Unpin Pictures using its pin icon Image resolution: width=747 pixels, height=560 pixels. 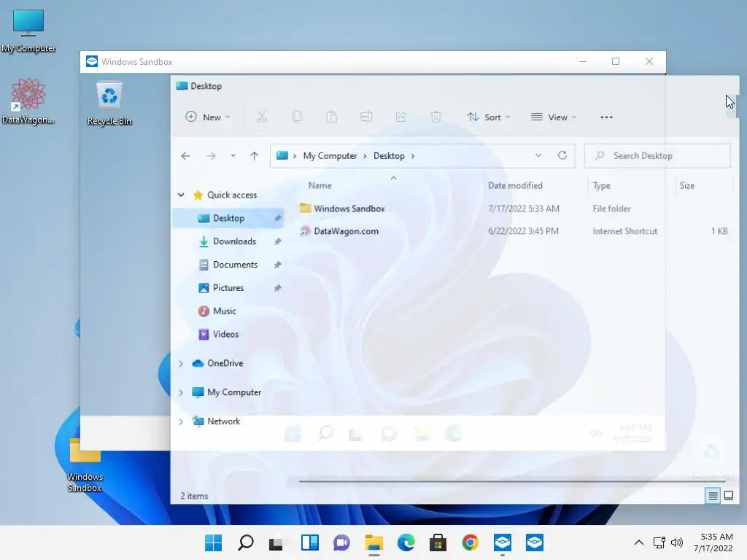(x=277, y=288)
